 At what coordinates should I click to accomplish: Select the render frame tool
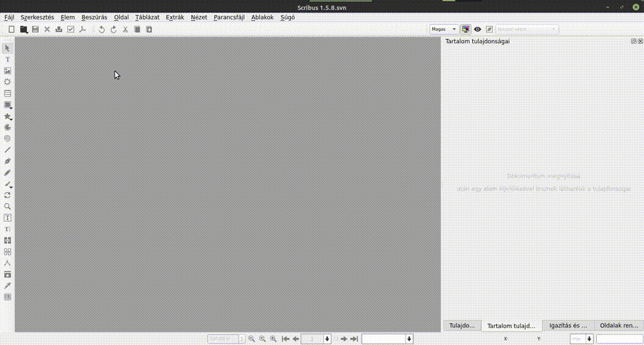(8, 82)
